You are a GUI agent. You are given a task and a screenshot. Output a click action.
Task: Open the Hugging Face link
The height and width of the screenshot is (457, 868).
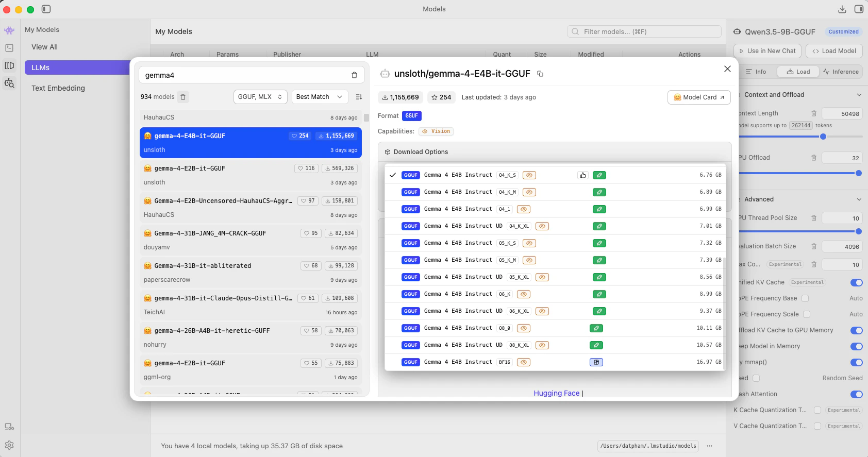557,393
